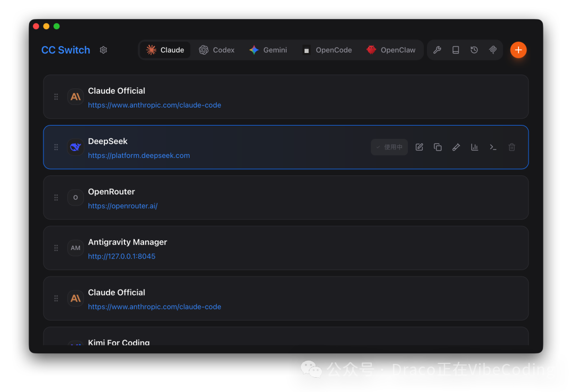
Task: Click drag handle of Antigravity Manager card
Action: pos(56,248)
